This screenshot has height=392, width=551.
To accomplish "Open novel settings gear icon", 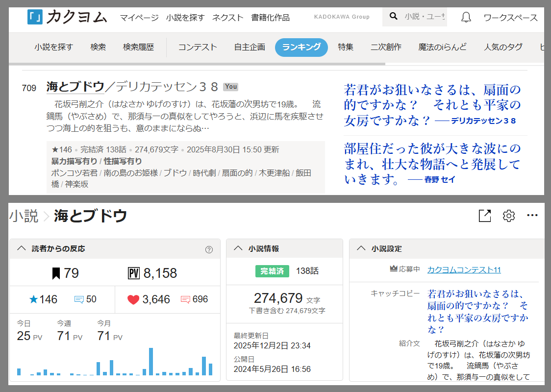I will tap(509, 216).
